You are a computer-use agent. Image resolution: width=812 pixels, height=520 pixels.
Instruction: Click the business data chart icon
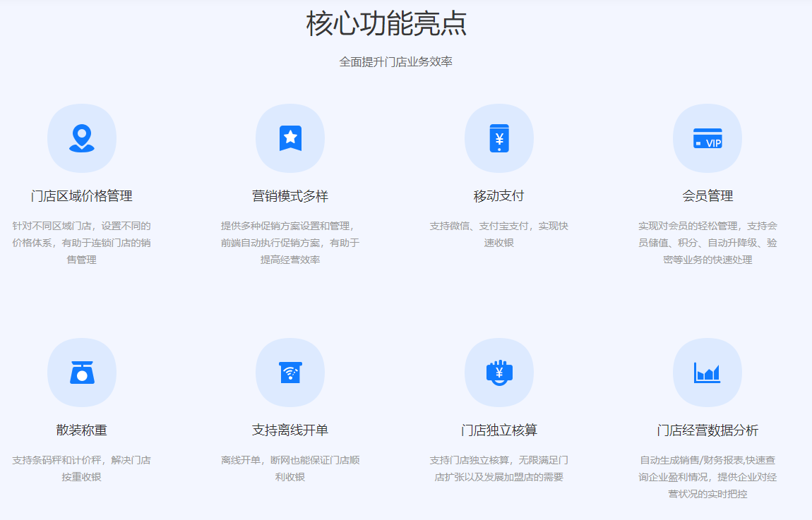coord(707,373)
